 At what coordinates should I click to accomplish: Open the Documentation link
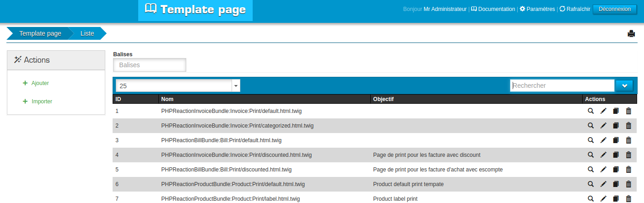[x=493, y=9]
